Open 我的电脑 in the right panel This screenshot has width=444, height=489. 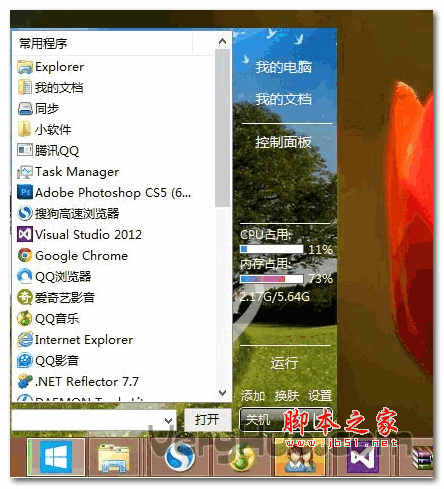pos(283,67)
